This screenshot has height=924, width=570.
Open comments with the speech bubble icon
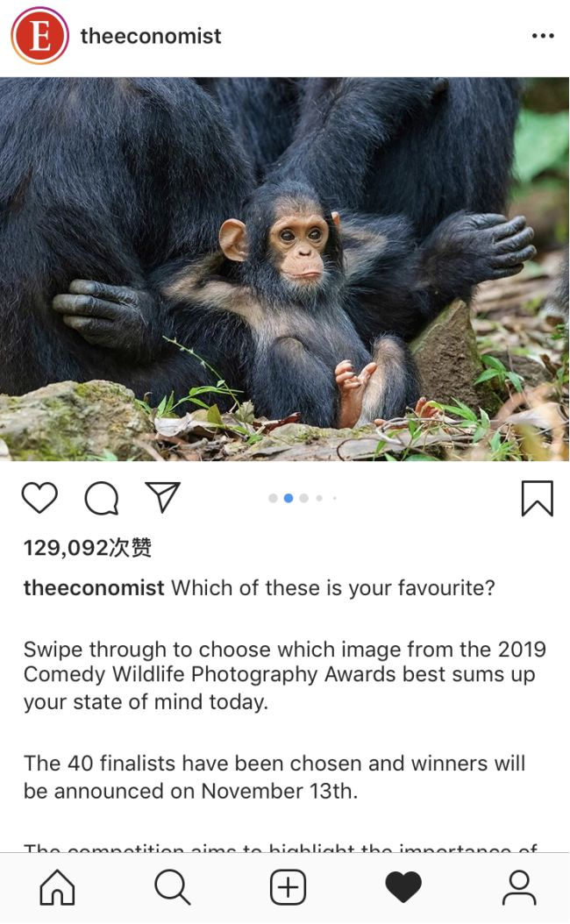click(x=102, y=498)
